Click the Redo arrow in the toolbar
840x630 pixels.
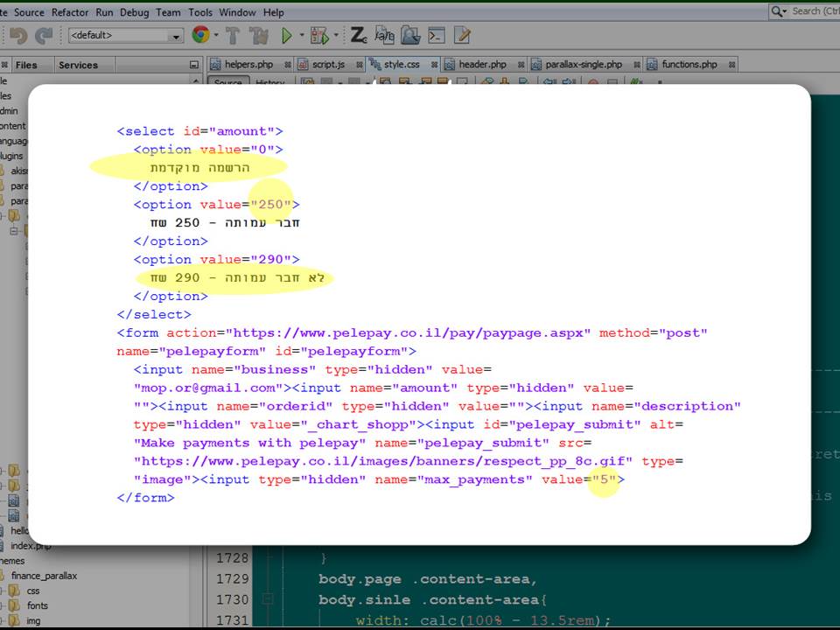click(44, 36)
